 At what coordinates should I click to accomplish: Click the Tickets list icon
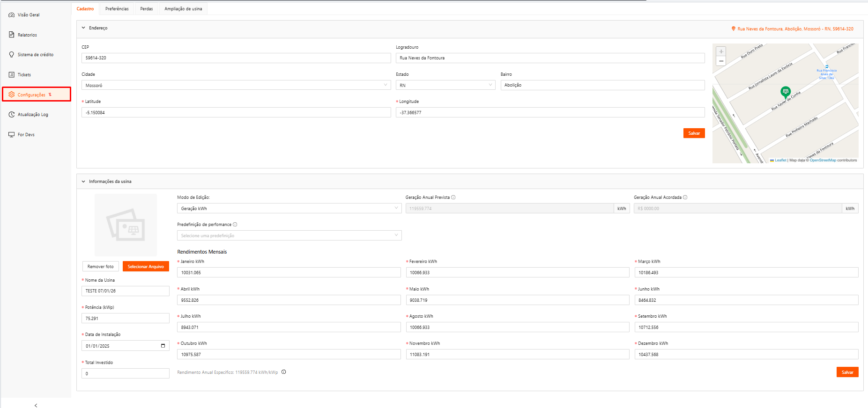12,75
